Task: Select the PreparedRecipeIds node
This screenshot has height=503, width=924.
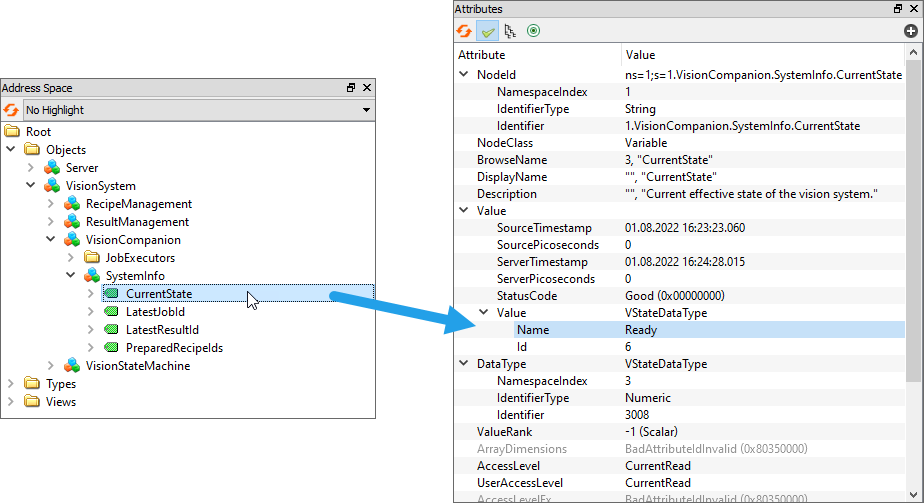Action: [174, 348]
